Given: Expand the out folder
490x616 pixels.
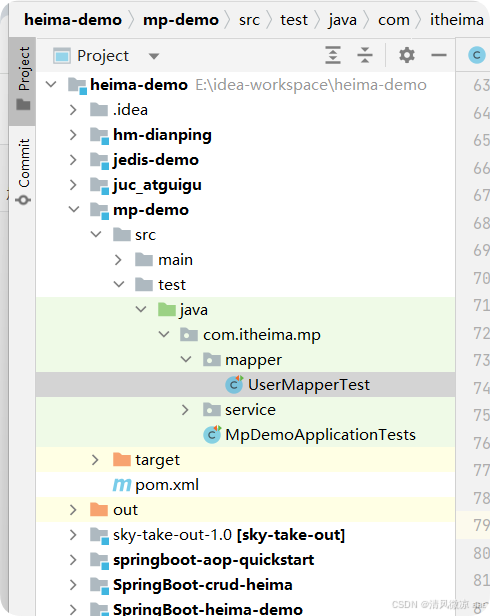Looking at the screenshot, I should pos(73,510).
